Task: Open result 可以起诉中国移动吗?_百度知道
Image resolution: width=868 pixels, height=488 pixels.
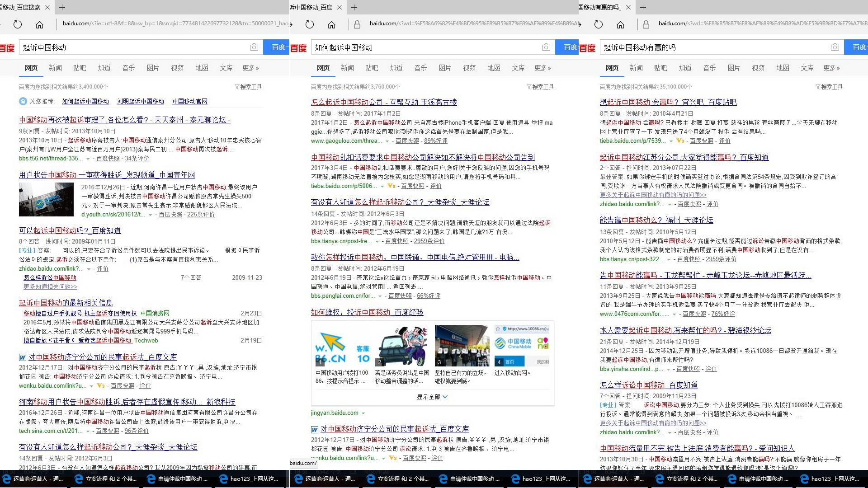Action: [70, 230]
